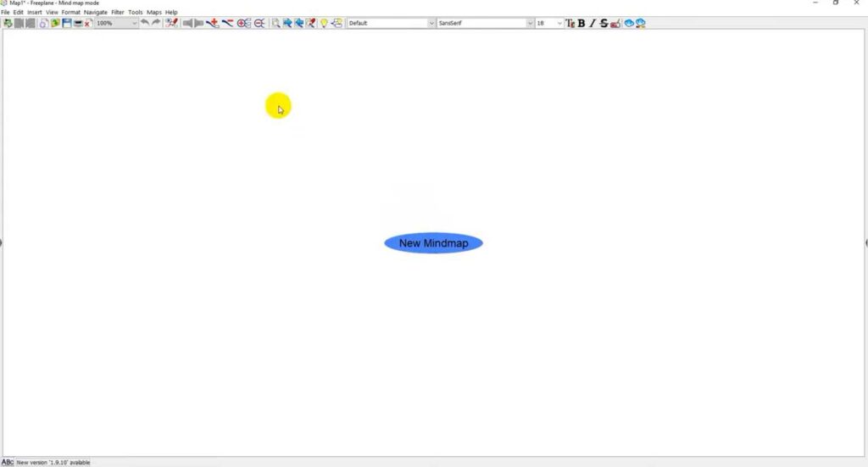The height and width of the screenshot is (467, 868).
Task: Expand the right side panel handle
Action: [865, 243]
